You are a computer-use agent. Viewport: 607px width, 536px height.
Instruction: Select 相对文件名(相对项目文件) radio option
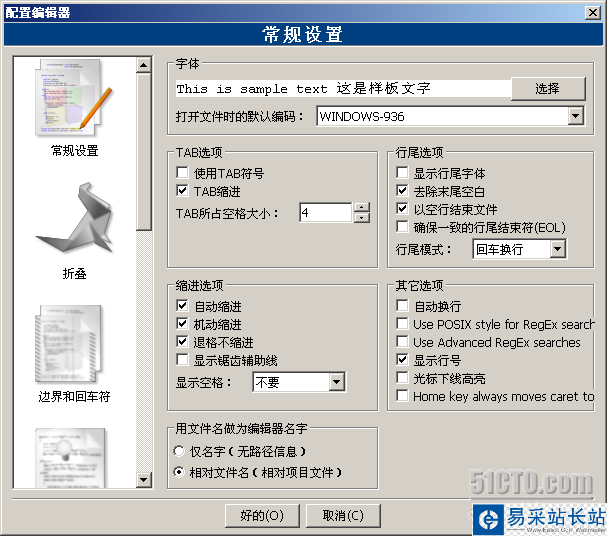click(x=179, y=472)
